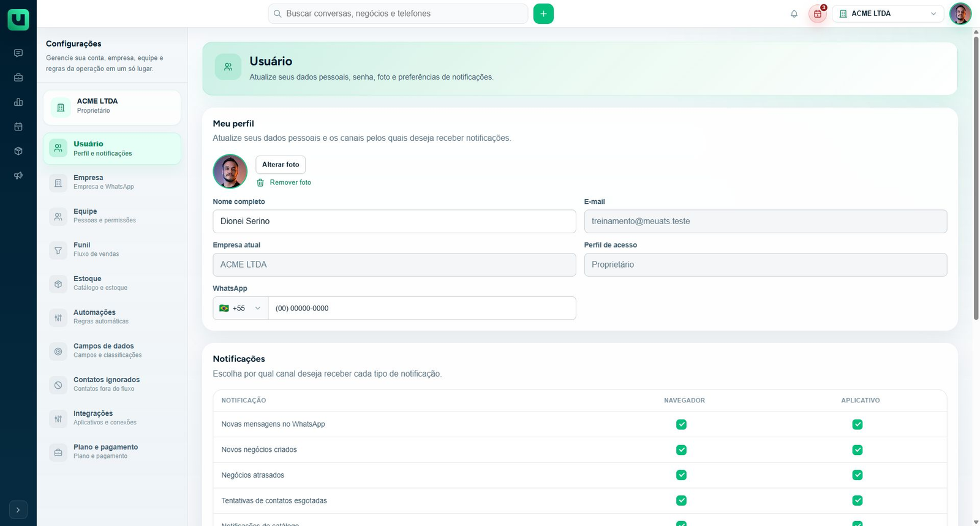Image resolution: width=980 pixels, height=526 pixels.
Task: Go to Automações settings
Action: tap(112, 317)
